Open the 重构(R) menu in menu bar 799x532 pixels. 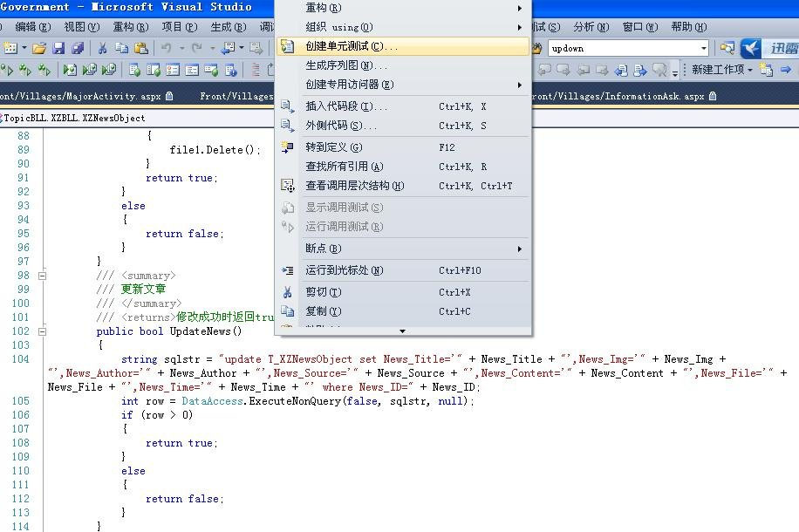(x=131, y=26)
